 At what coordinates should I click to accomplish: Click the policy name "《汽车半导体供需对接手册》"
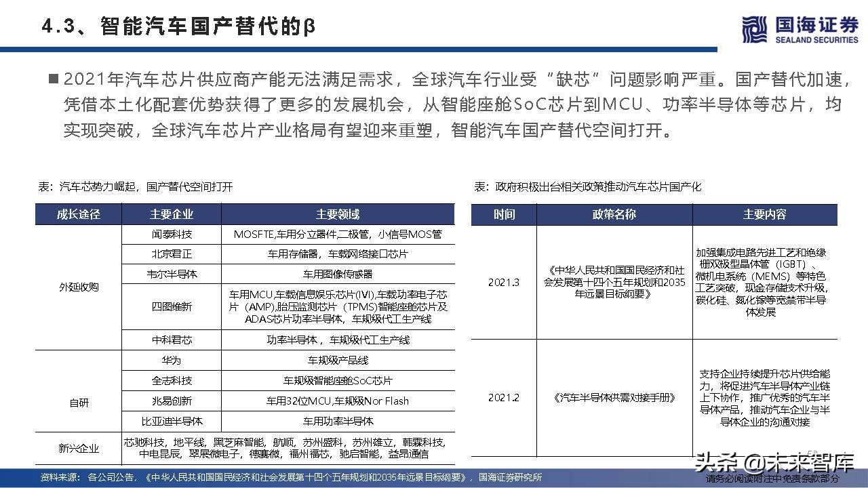click(614, 398)
